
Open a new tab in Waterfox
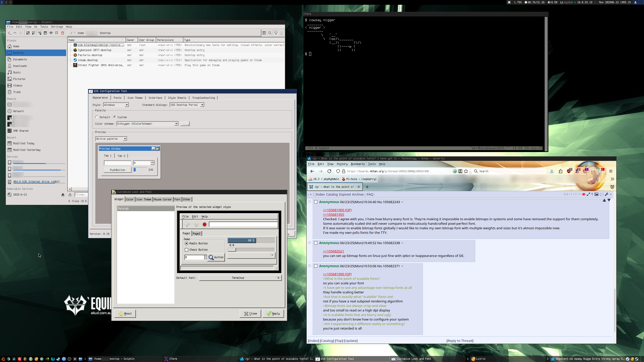[367, 187]
